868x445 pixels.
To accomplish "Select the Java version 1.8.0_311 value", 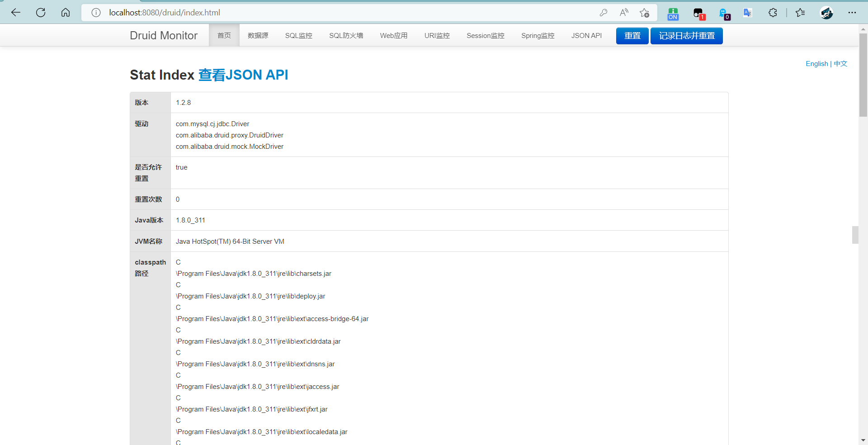I will pyautogui.click(x=190, y=220).
